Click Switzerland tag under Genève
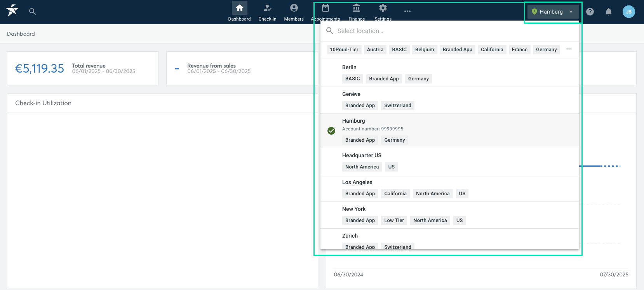 pos(398,106)
